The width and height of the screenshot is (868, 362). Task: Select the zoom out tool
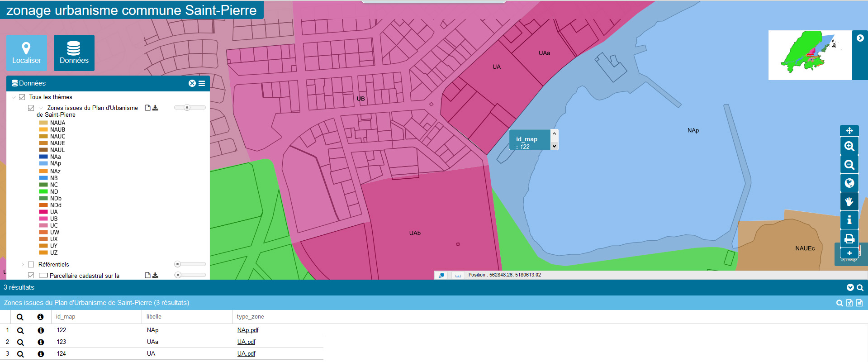[x=849, y=165]
